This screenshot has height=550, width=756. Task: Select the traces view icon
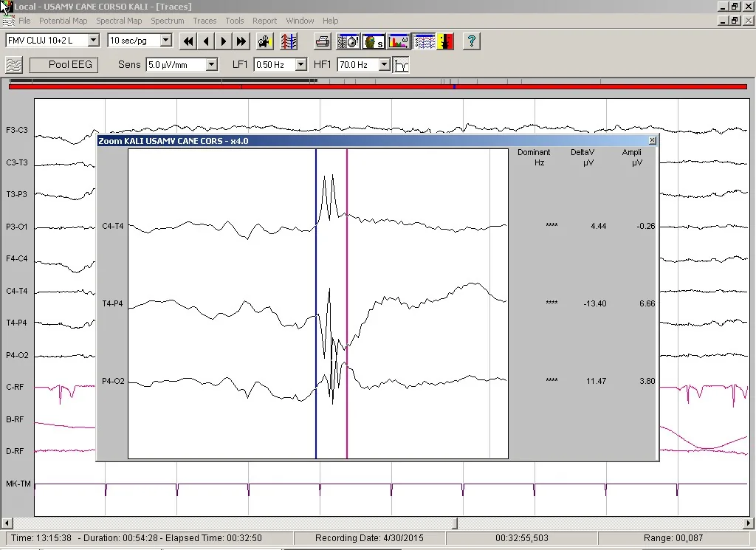pyautogui.click(x=424, y=41)
